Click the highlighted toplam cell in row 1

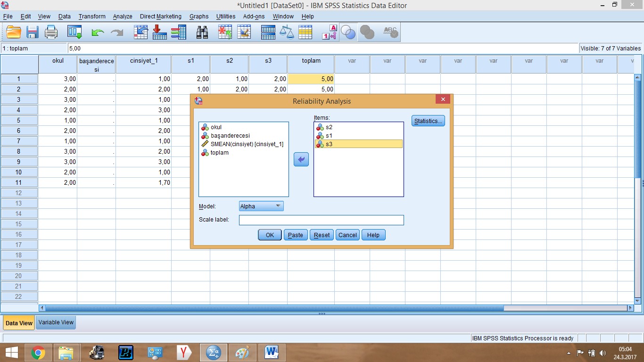311,79
